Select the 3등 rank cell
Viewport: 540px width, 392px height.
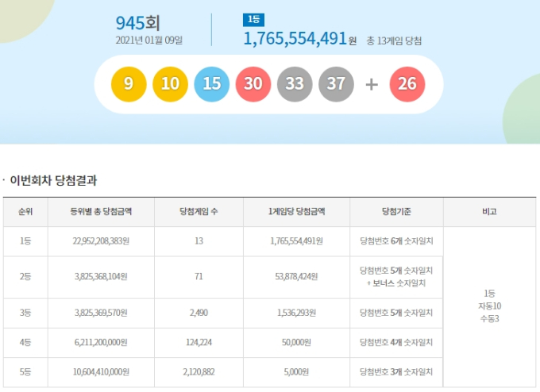pyautogui.click(x=25, y=313)
